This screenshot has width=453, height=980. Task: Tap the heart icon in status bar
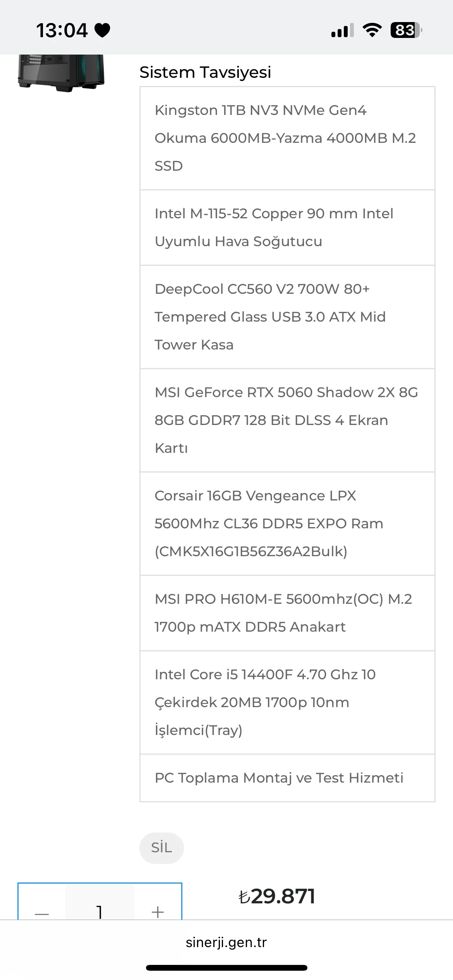[x=103, y=30]
